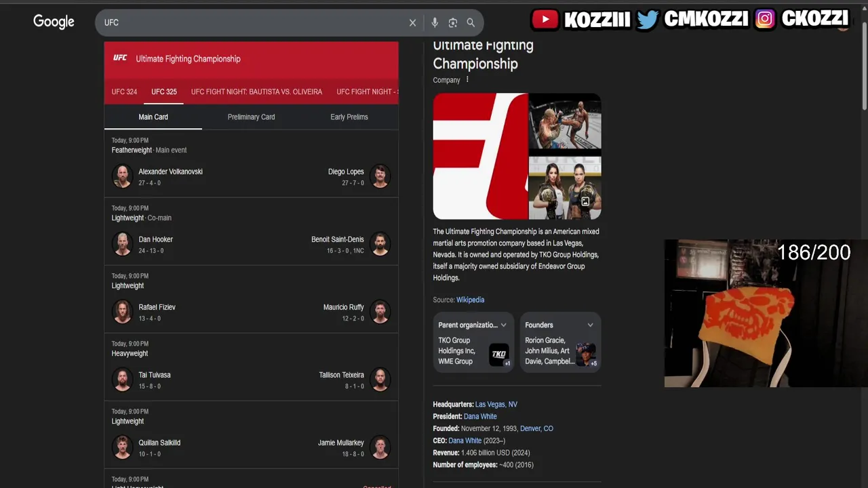Click the TKO logo thumbnail
This screenshot has width=868, height=488.
coord(500,354)
